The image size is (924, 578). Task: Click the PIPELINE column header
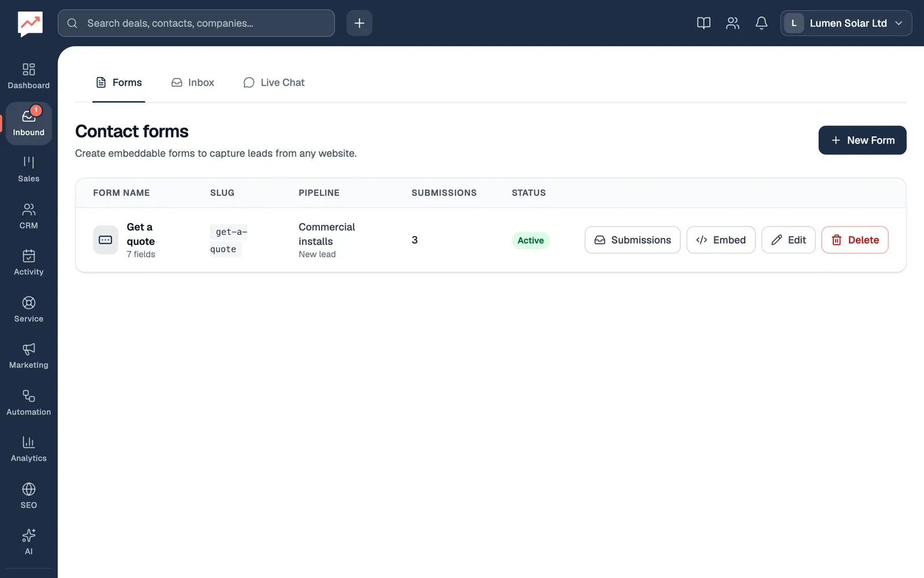(319, 193)
